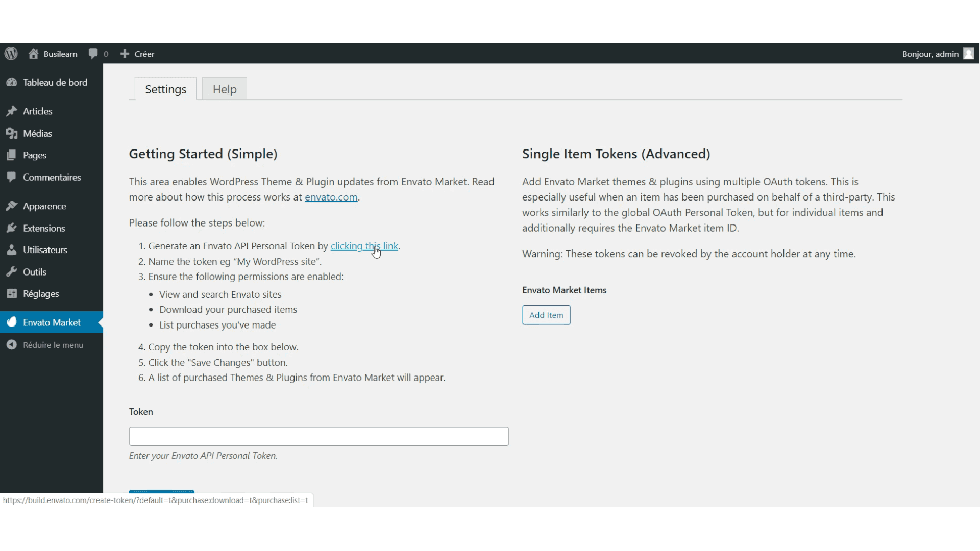Open Extensions panel
This screenshot has width=980, height=551.
pyautogui.click(x=44, y=228)
